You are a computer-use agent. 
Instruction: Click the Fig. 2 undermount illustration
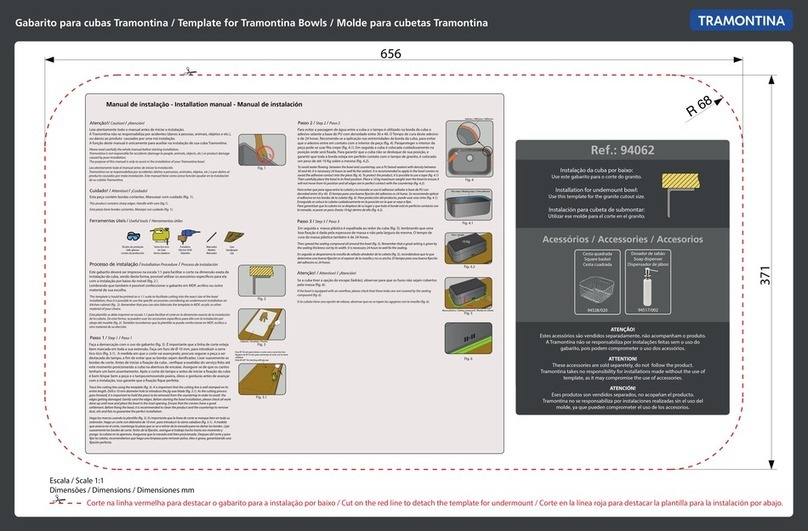[x=262, y=280]
